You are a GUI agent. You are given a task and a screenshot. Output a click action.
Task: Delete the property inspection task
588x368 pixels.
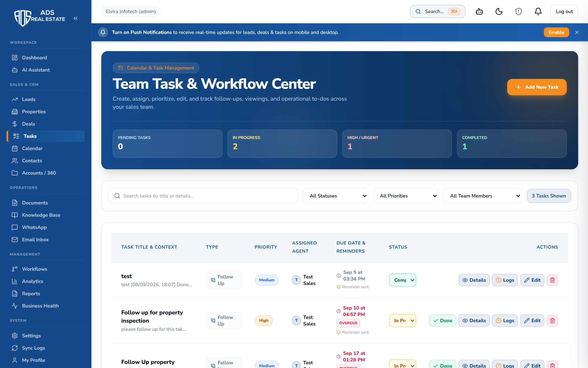coord(552,321)
